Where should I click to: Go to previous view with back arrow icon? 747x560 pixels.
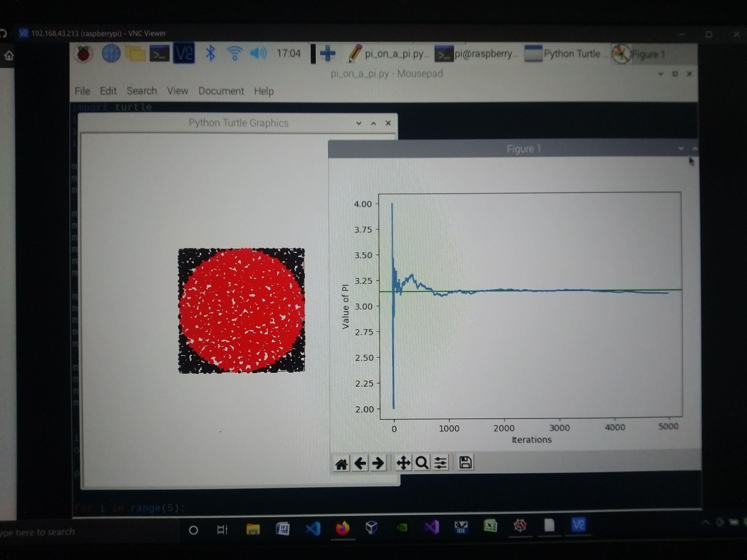click(361, 463)
